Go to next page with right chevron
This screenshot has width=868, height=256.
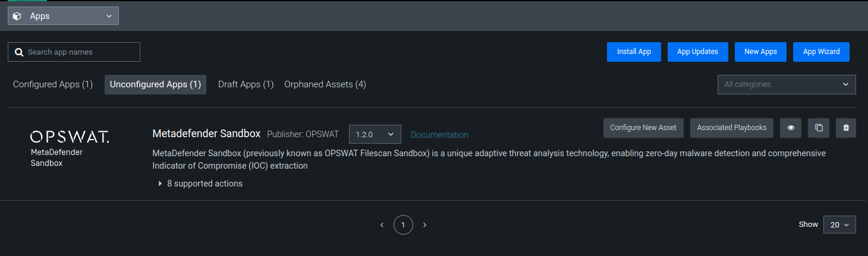pos(424,225)
